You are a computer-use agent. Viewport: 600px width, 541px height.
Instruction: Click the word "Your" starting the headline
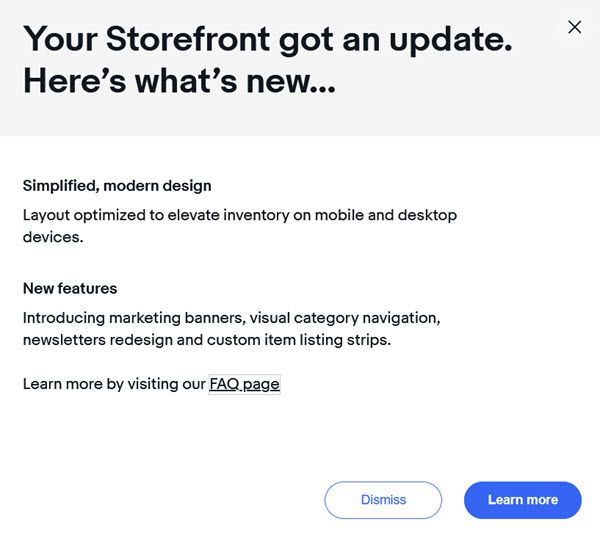[x=60, y=39]
